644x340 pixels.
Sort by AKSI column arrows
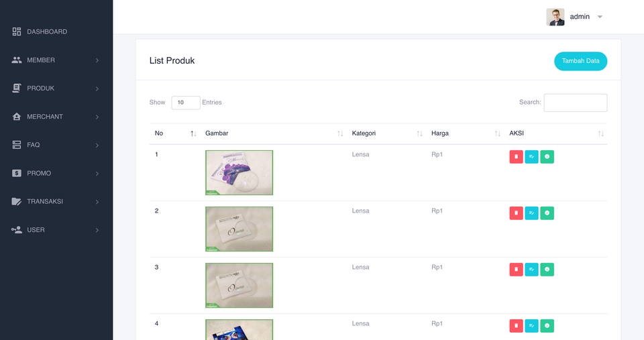click(x=600, y=133)
